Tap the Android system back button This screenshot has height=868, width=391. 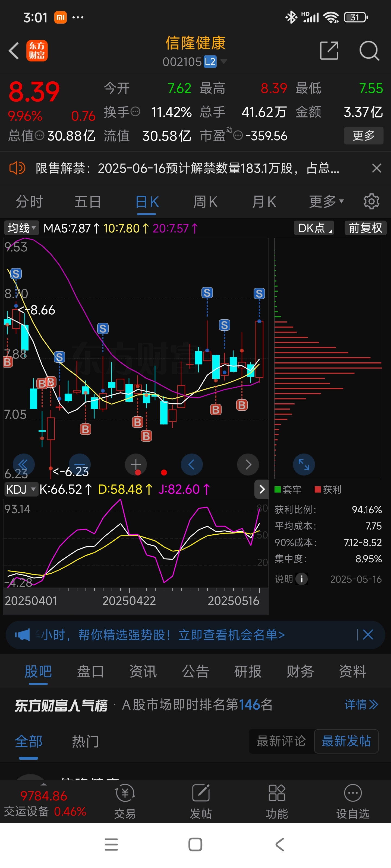[x=280, y=844]
